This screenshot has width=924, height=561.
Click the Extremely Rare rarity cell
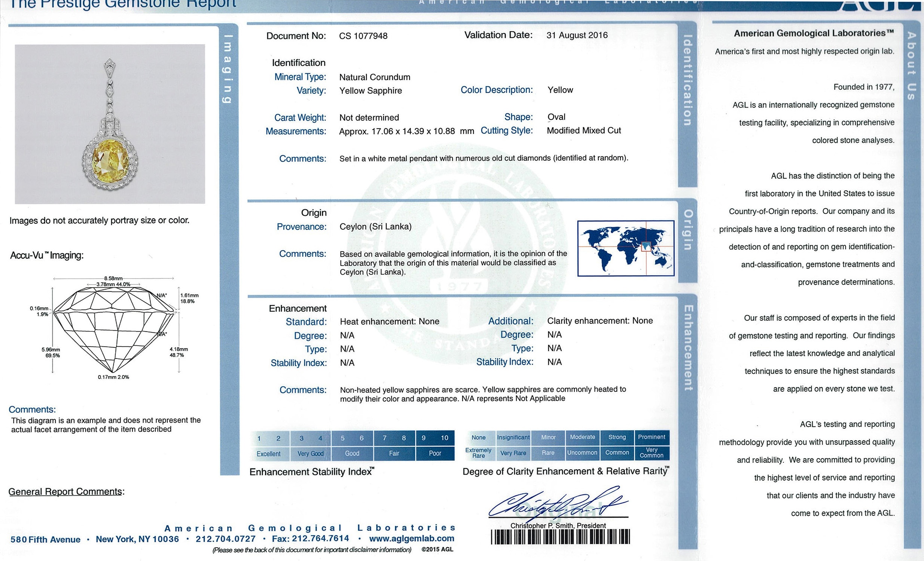click(479, 453)
